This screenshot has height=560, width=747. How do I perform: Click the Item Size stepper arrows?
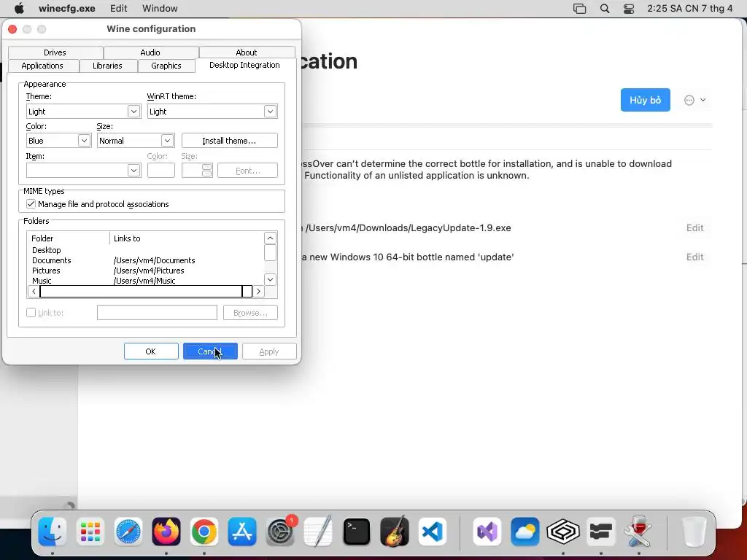pos(207,171)
